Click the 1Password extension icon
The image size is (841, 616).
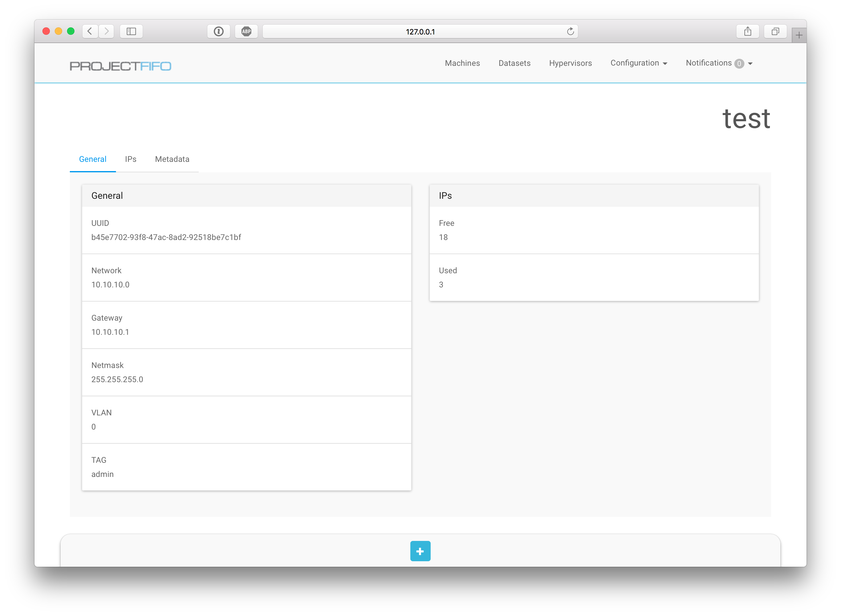tap(219, 31)
